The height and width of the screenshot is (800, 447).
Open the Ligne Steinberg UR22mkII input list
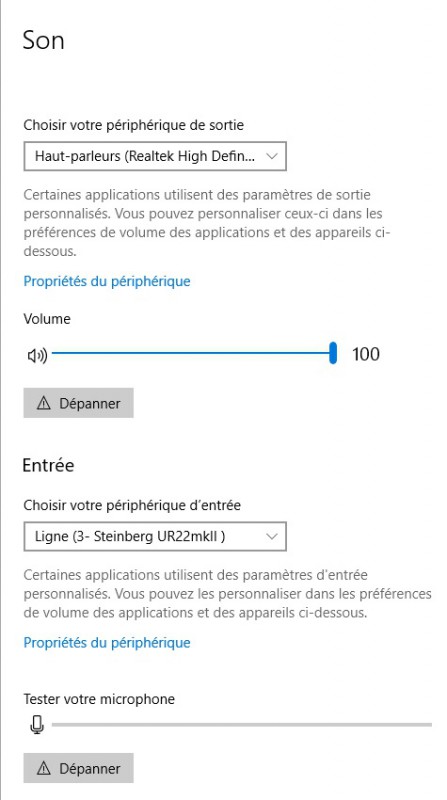pyautogui.click(x=155, y=536)
